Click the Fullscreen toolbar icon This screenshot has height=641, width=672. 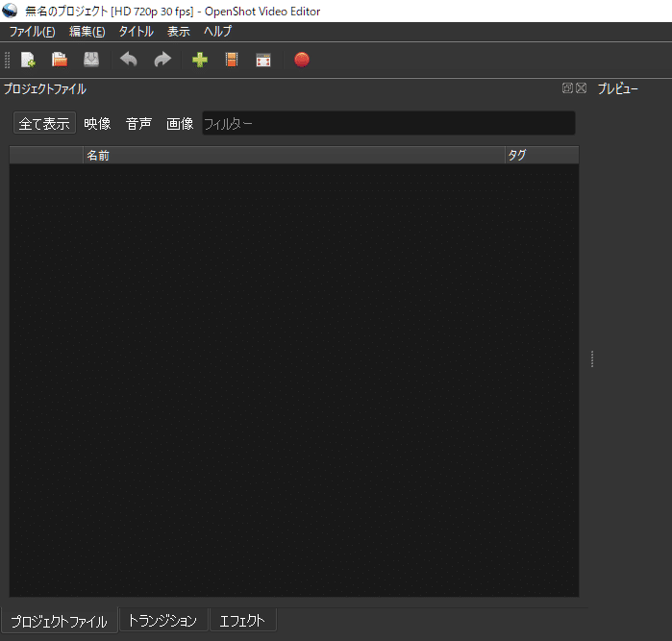pos(263,60)
